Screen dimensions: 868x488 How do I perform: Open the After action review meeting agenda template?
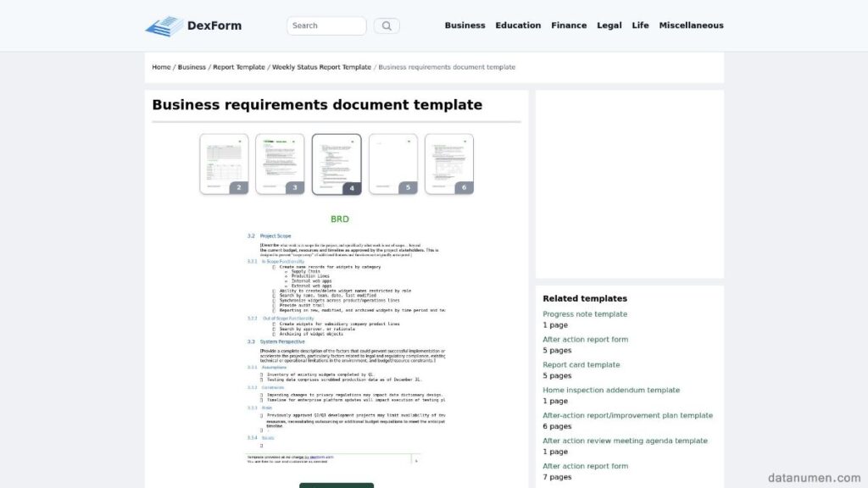coord(626,441)
